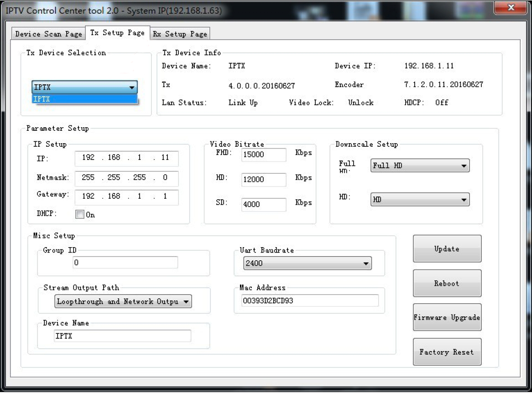Switch to the Rx Setup Page tab
Screen dimensions: 532x393
tap(179, 34)
